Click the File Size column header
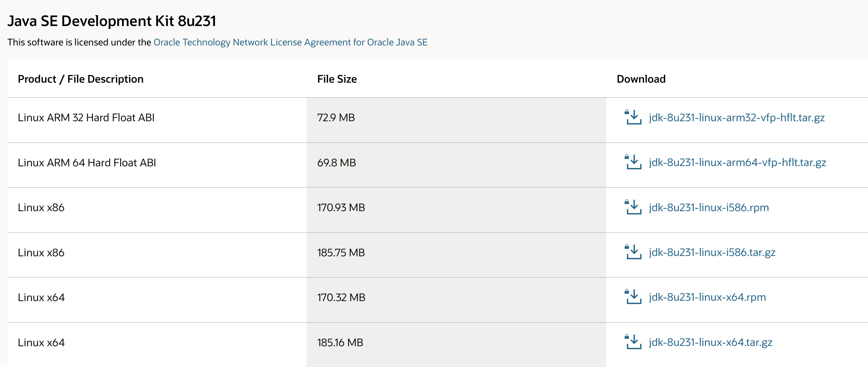The image size is (868, 367). click(x=337, y=79)
